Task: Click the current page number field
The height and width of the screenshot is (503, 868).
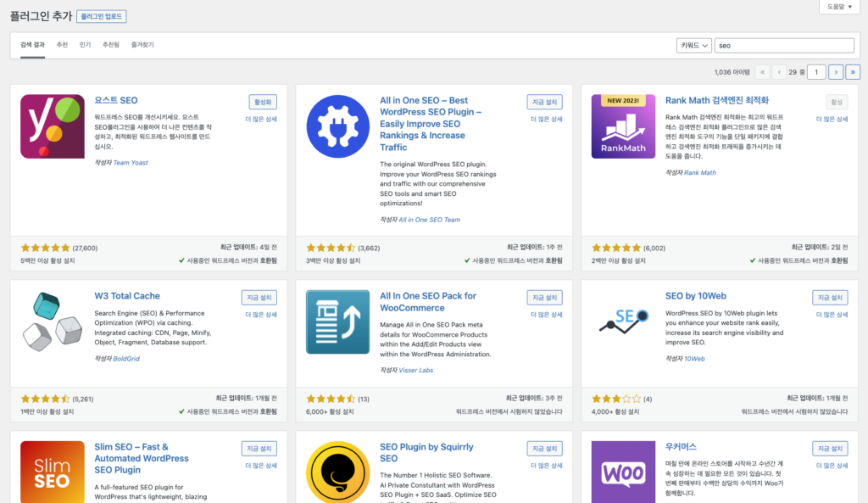Action: 816,72
